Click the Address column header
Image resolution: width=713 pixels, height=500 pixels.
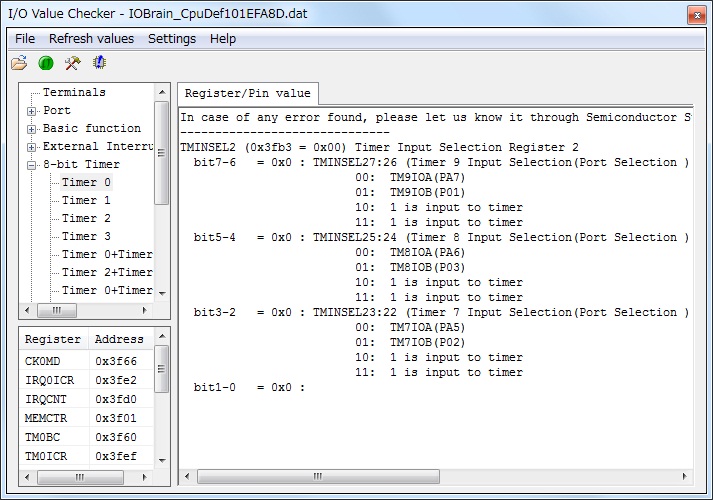120,339
